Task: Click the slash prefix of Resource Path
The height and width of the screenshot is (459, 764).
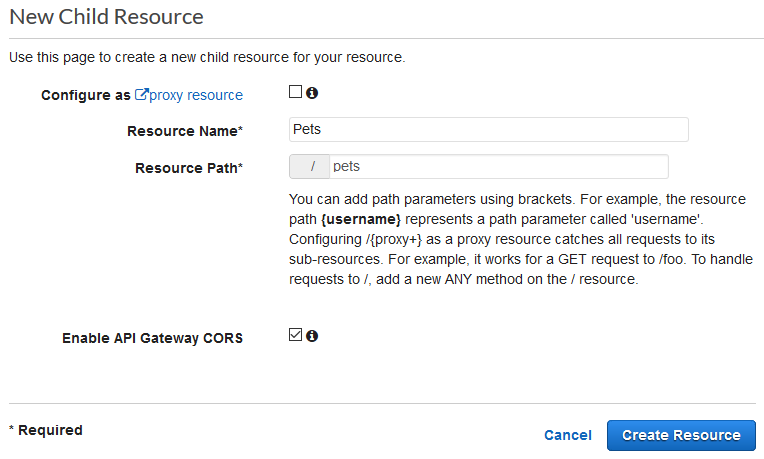Action: [x=310, y=167]
